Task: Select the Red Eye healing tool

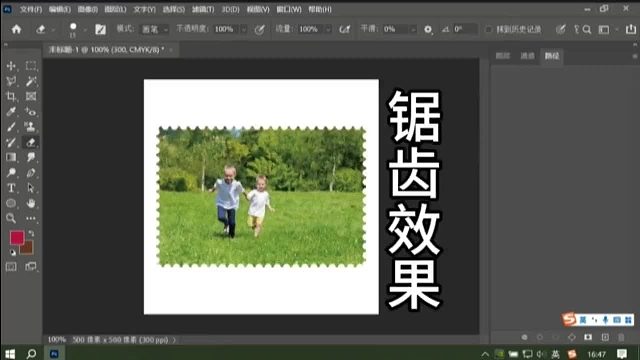Action: coord(31,111)
